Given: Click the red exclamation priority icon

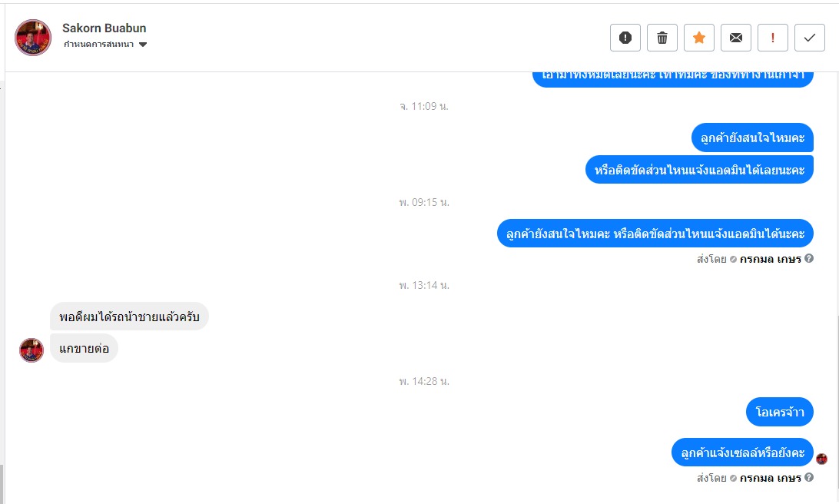Looking at the screenshot, I should click(x=773, y=38).
